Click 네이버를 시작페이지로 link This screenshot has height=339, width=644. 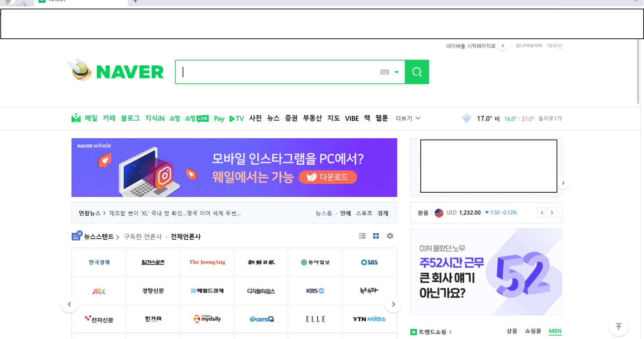pos(471,46)
